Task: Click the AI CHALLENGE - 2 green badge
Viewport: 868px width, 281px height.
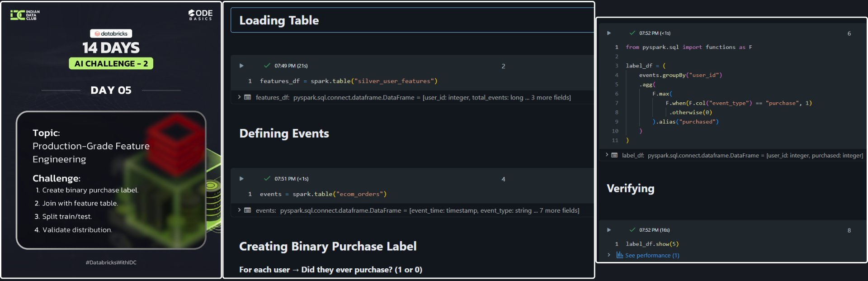Action: [111, 64]
